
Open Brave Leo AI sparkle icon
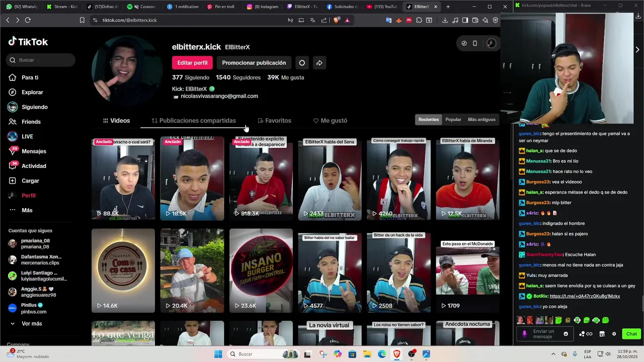485,20
